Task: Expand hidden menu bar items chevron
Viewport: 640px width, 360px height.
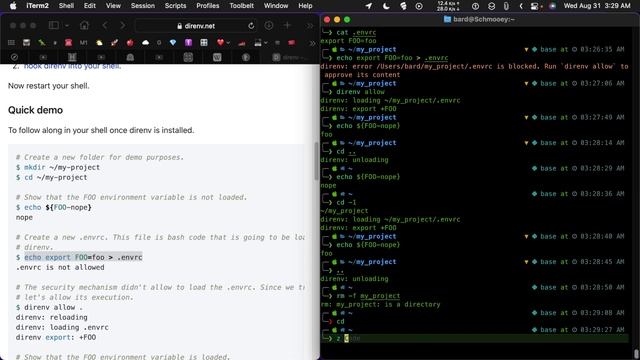Action: coord(521,6)
